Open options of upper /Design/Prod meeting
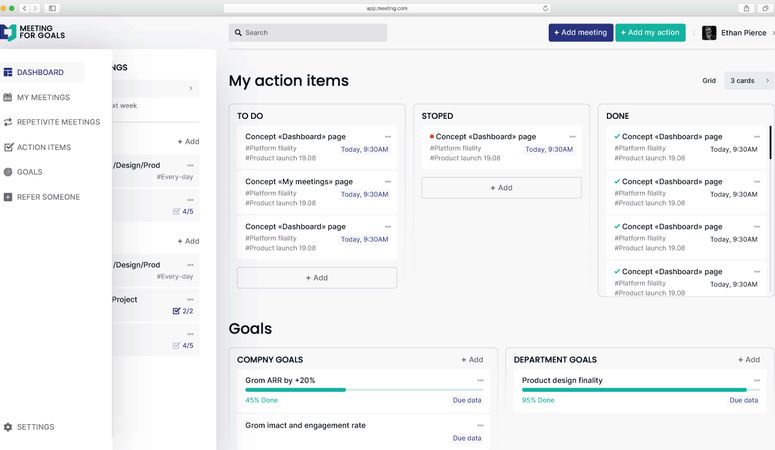 click(190, 166)
